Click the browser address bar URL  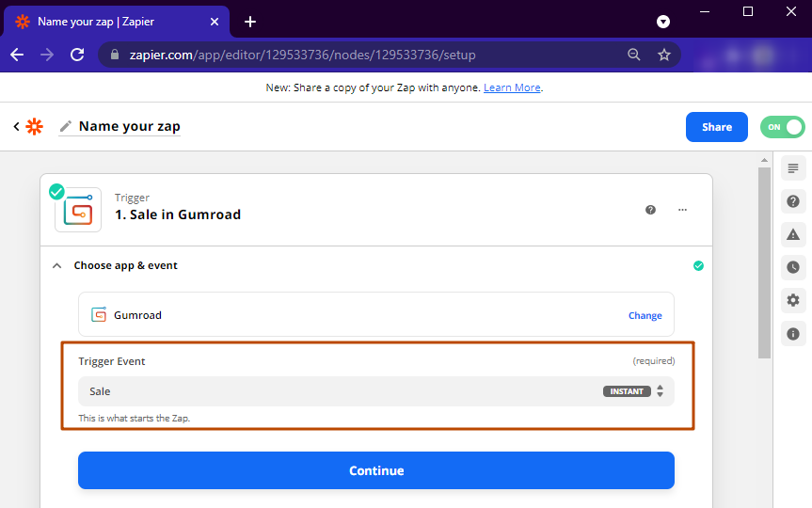(x=302, y=55)
